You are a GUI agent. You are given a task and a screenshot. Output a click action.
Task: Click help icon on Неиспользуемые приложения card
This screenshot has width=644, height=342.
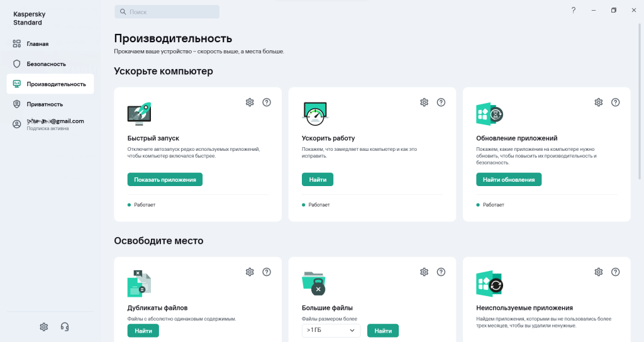point(616,272)
